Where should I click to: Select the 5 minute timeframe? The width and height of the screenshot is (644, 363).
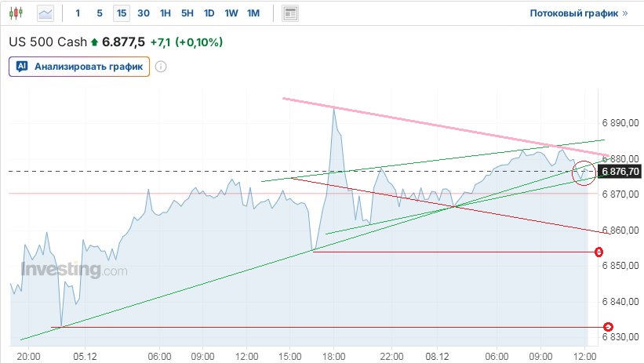pos(99,13)
